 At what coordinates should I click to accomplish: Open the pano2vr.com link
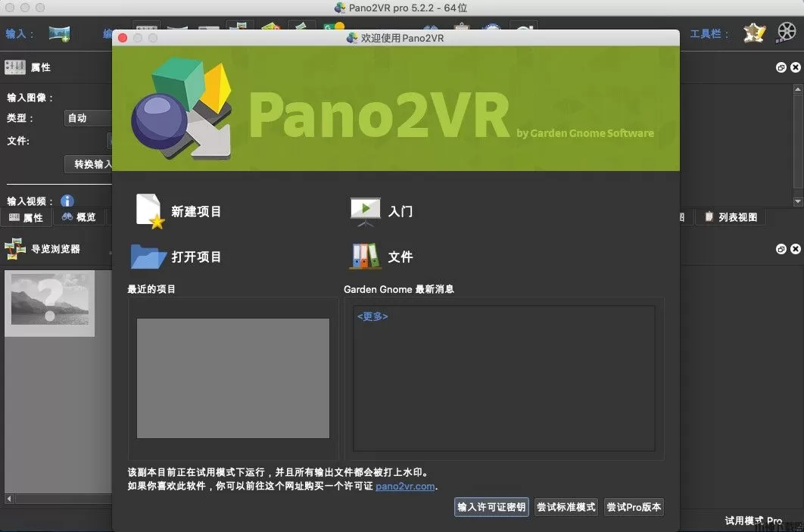(x=405, y=487)
